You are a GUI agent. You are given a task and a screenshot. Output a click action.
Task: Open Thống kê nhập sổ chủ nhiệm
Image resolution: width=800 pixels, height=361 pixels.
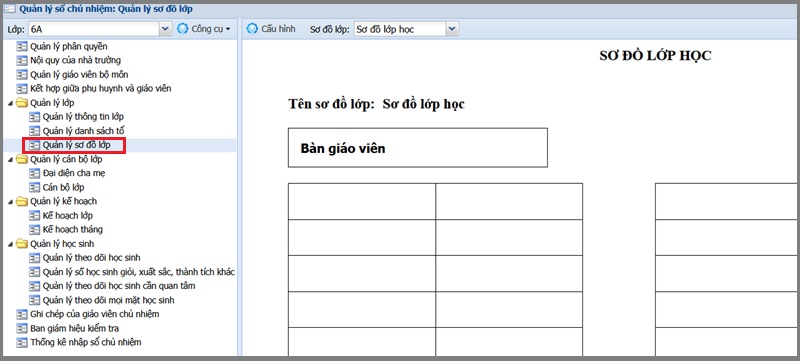pyautogui.click(x=86, y=342)
